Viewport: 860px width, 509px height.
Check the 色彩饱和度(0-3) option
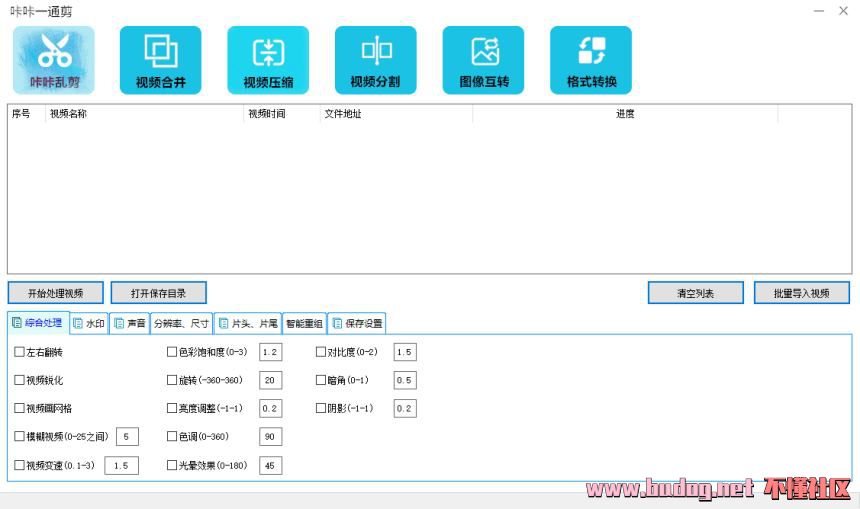(x=172, y=352)
